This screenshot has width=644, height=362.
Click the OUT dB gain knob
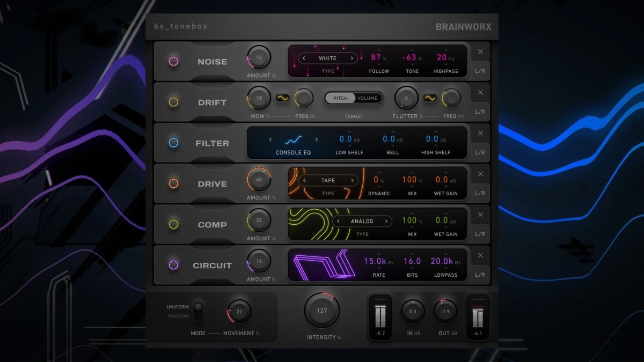[445, 311]
